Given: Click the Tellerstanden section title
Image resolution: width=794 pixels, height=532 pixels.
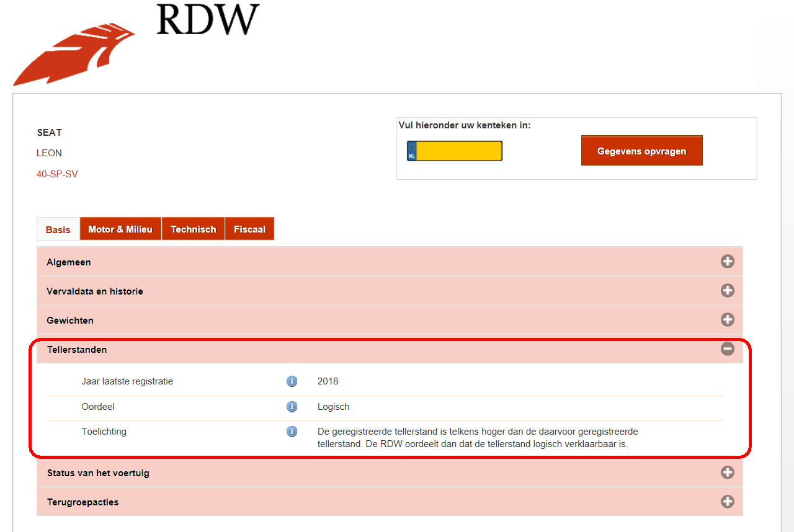Looking at the screenshot, I should pos(77,350).
